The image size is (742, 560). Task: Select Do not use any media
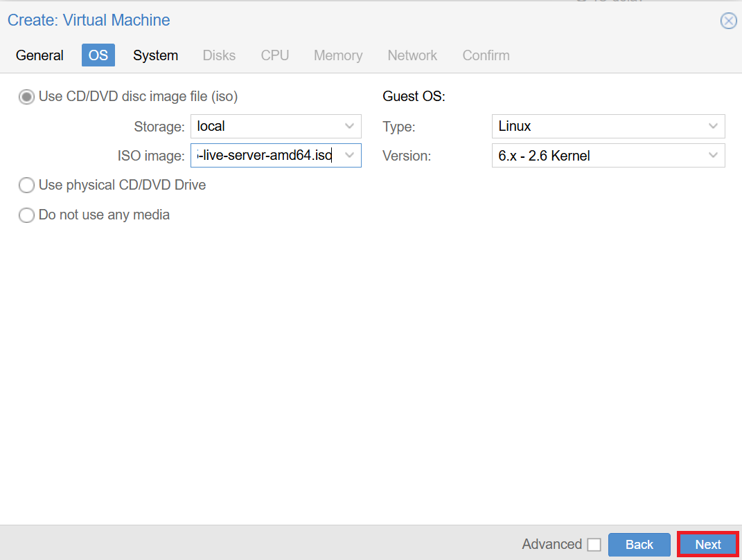coord(26,215)
